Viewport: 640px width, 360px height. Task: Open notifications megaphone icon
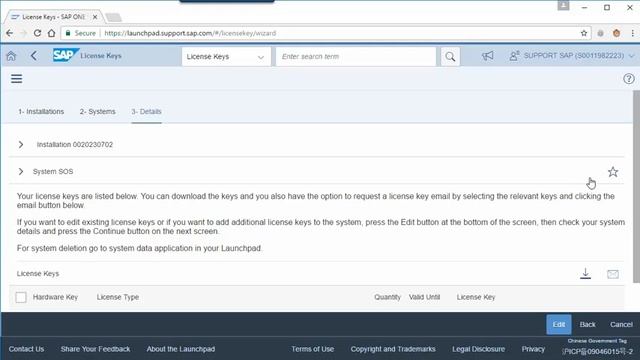[487, 56]
